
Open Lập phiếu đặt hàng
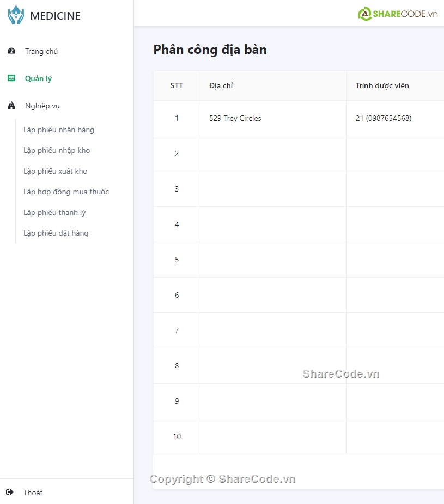56,233
